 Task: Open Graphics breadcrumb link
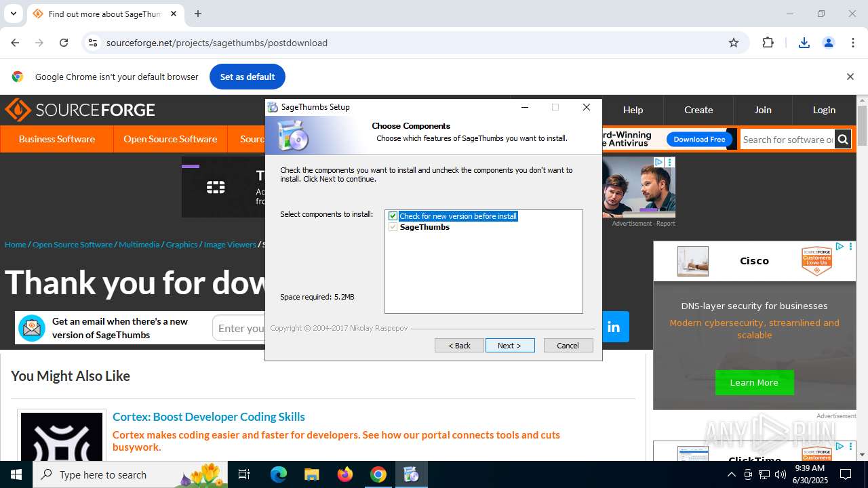point(182,245)
